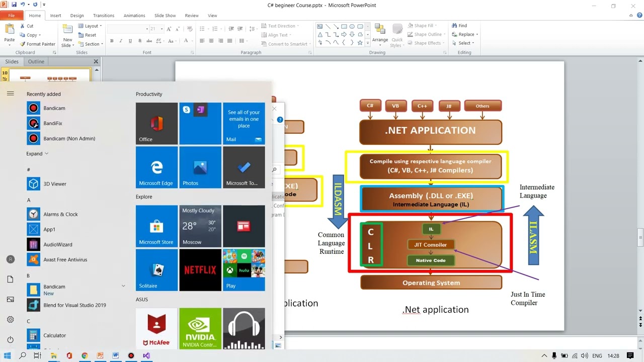The width and height of the screenshot is (644, 362).
Task: Toggle Italic formatting
Action: [121, 41]
